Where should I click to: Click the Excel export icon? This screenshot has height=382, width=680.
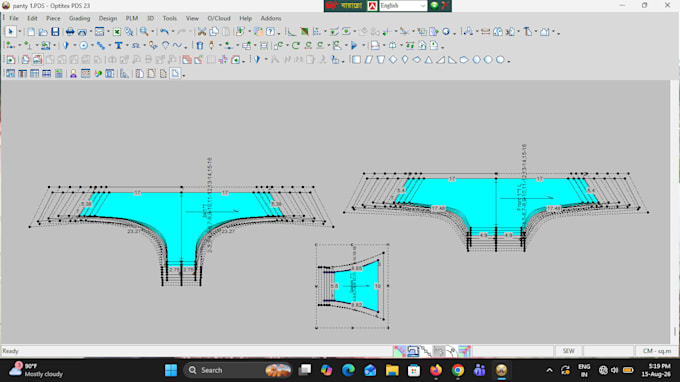point(117,32)
